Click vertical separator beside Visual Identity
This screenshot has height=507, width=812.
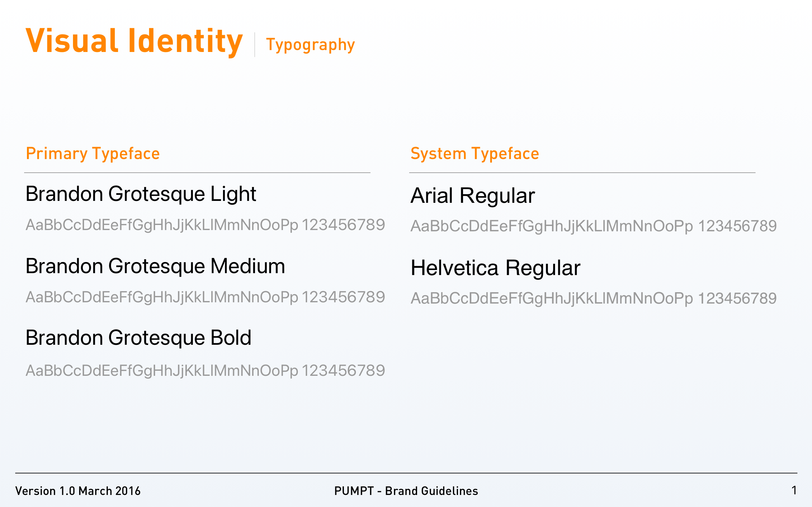pyautogui.click(x=255, y=45)
